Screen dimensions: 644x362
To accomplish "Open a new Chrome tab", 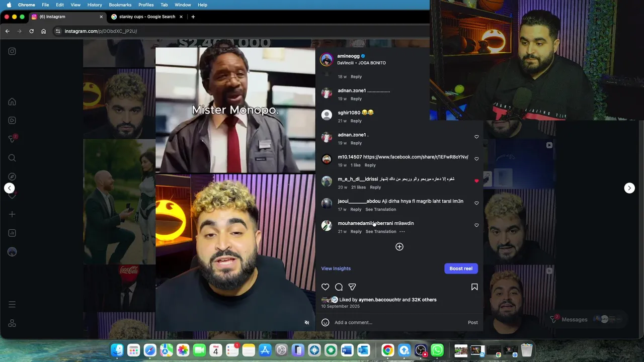I will coord(193,17).
